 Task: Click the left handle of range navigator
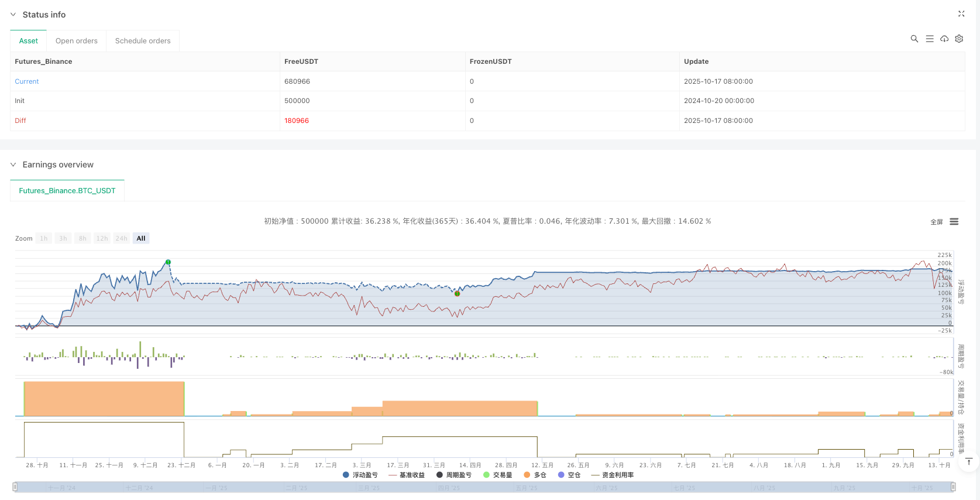coord(15,487)
